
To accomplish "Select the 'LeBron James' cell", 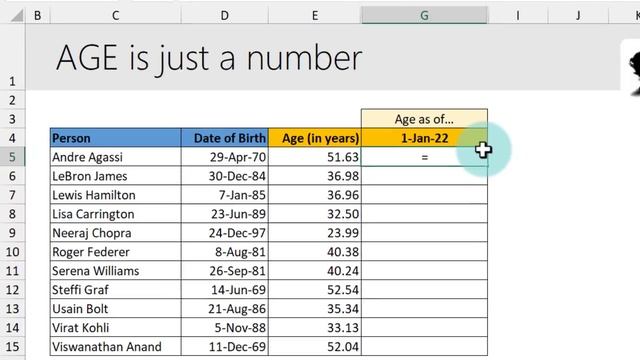I will [x=116, y=176].
